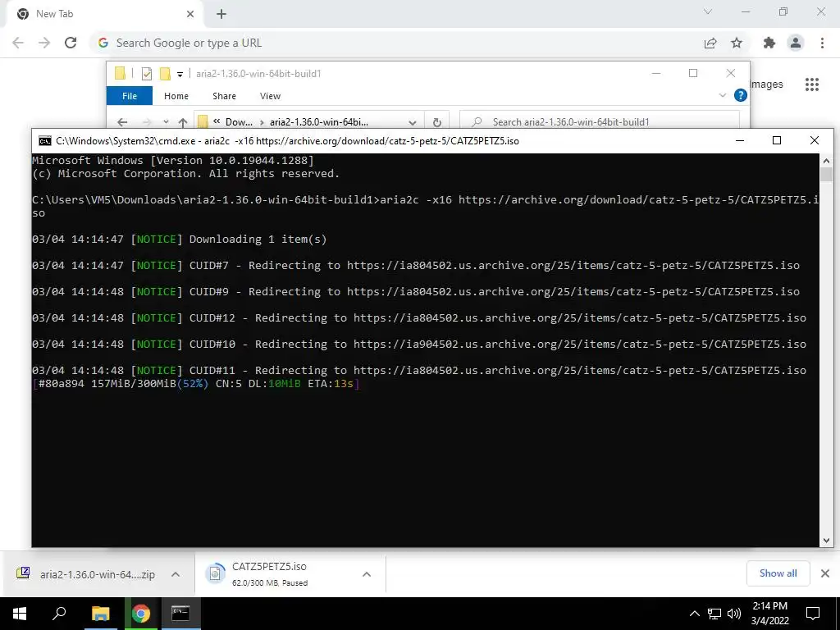The height and width of the screenshot is (630, 840).
Task: Open the tab search chevron in Chrome
Action: (x=708, y=11)
